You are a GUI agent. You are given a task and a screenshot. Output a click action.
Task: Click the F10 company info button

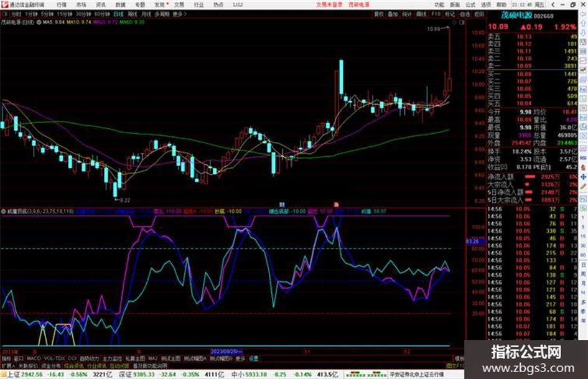pyautogui.click(x=436, y=14)
